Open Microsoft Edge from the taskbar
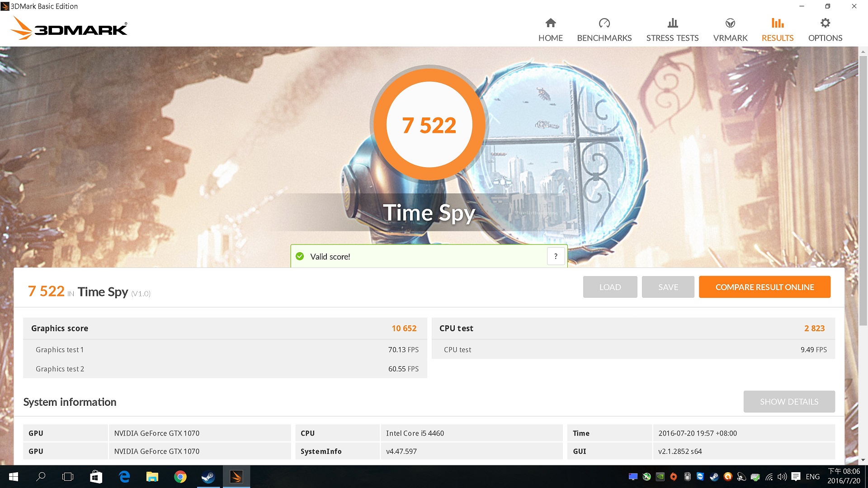 124,477
